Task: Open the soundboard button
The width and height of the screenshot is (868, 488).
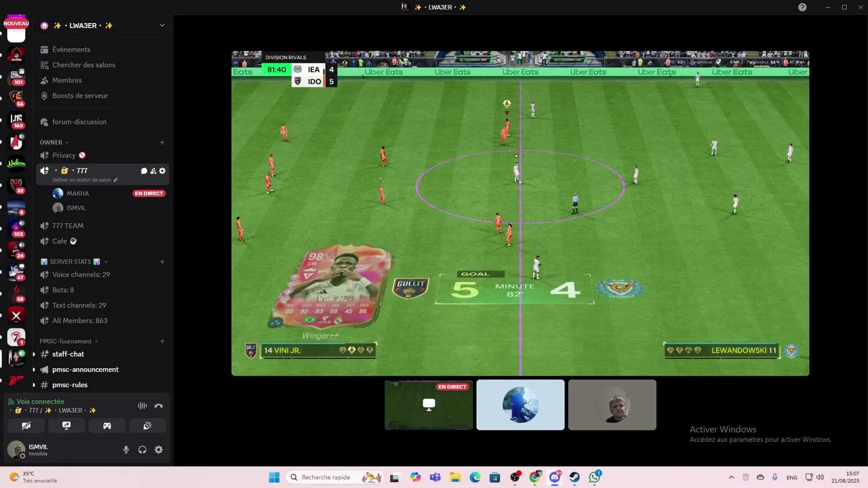Action: click(x=147, y=426)
